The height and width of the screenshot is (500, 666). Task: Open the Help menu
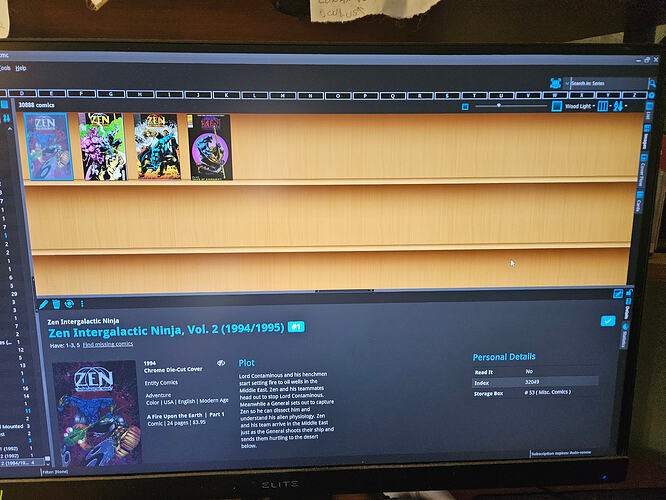pyautogui.click(x=21, y=67)
